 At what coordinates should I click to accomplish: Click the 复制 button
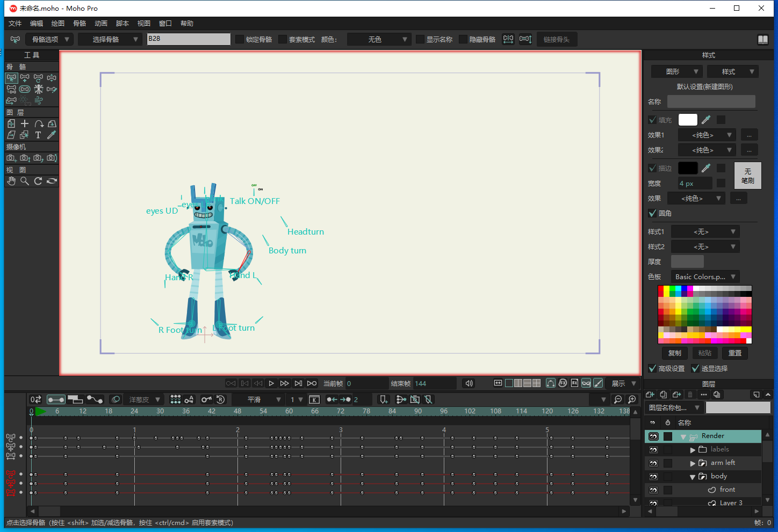[x=674, y=353]
